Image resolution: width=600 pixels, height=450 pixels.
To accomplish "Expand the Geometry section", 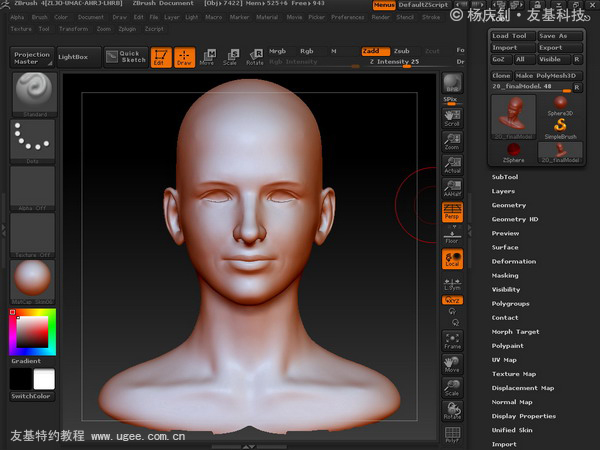I will (509, 205).
